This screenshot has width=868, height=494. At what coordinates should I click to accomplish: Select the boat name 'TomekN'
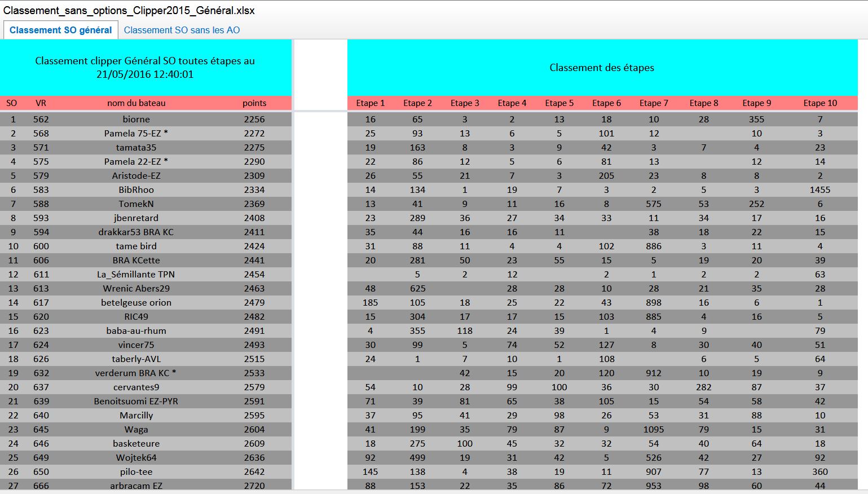tap(136, 204)
